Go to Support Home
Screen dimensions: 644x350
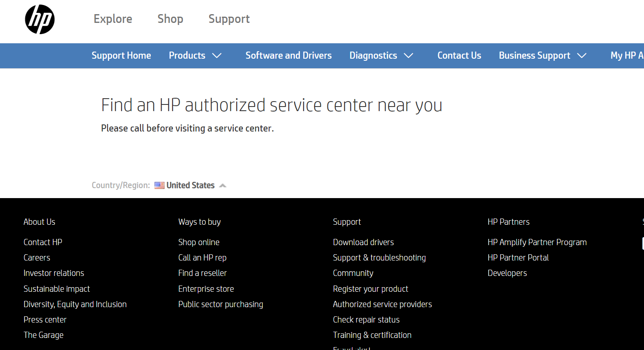point(121,55)
